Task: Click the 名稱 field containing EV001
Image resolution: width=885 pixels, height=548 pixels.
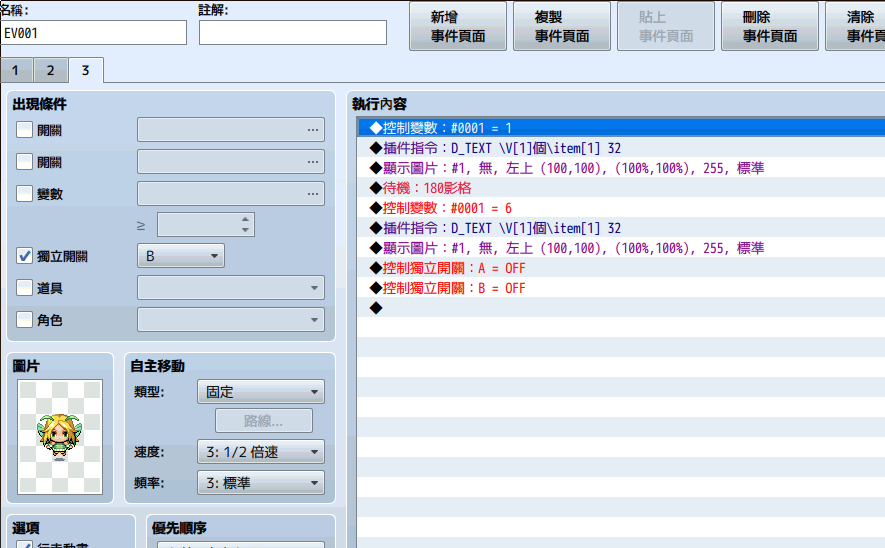Action: click(x=94, y=33)
